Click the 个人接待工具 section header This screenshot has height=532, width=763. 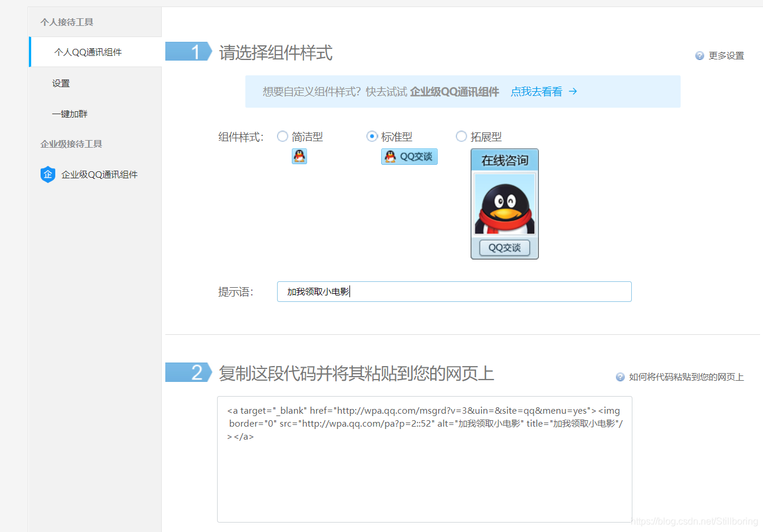tap(67, 22)
